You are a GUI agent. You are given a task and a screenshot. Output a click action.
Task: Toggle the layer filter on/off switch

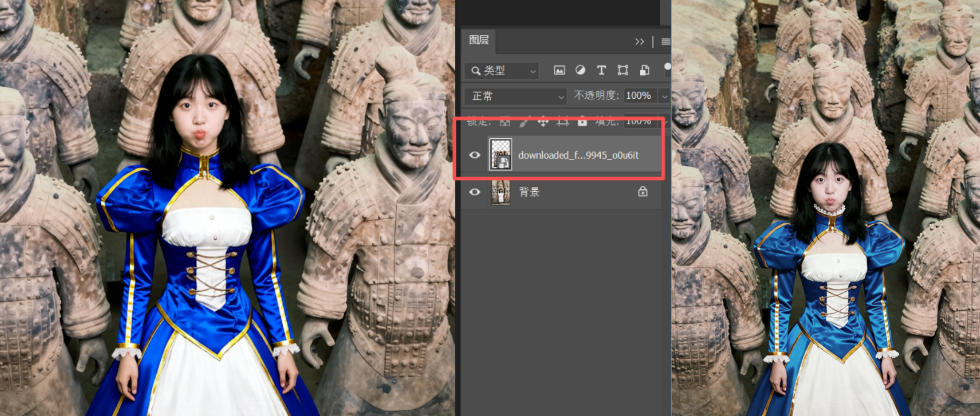coord(667,67)
